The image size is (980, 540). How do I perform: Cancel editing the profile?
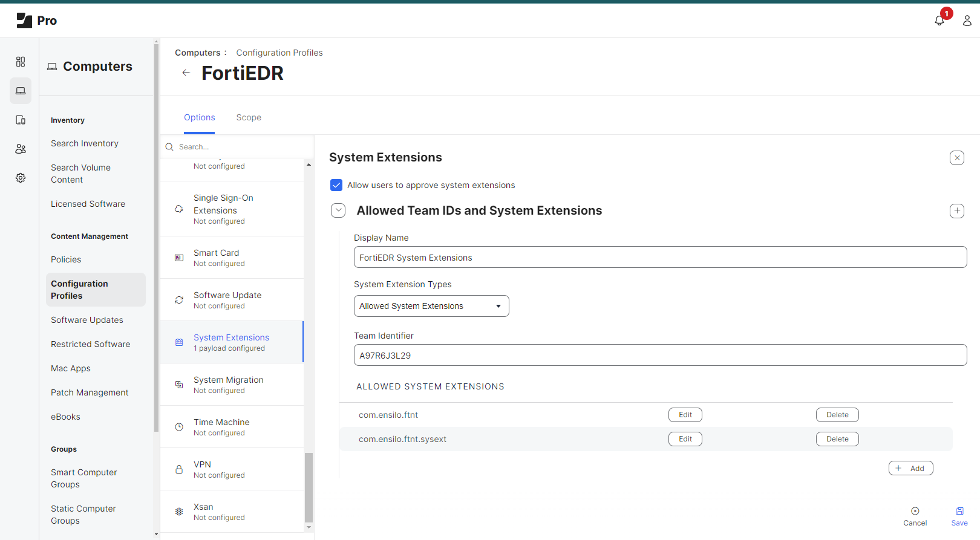pos(915,516)
